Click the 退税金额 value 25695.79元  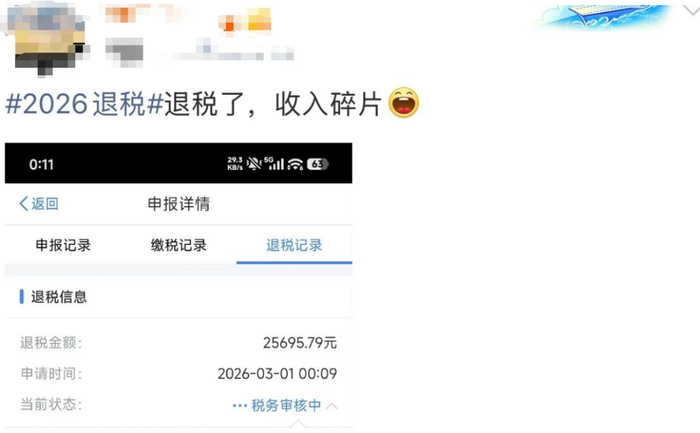coord(300,343)
